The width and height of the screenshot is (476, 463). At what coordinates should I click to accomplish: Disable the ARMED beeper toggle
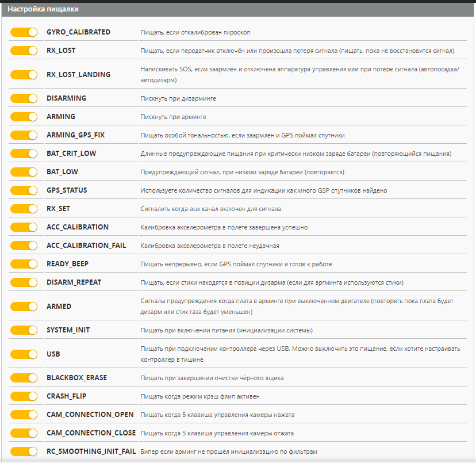[24, 307]
